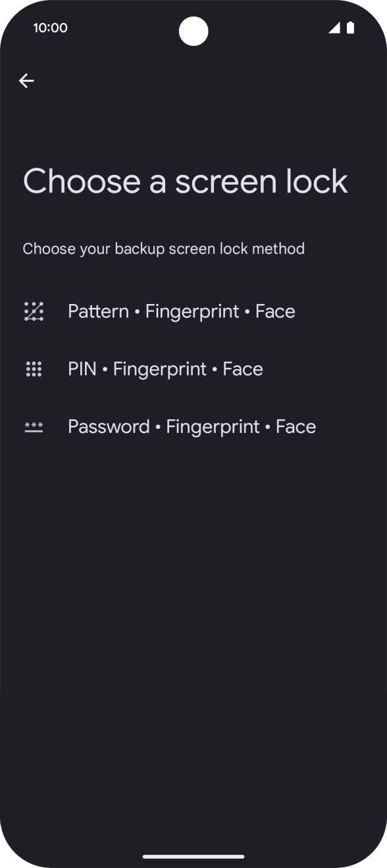Tap the bottom navigation gesture bar

click(x=193, y=857)
